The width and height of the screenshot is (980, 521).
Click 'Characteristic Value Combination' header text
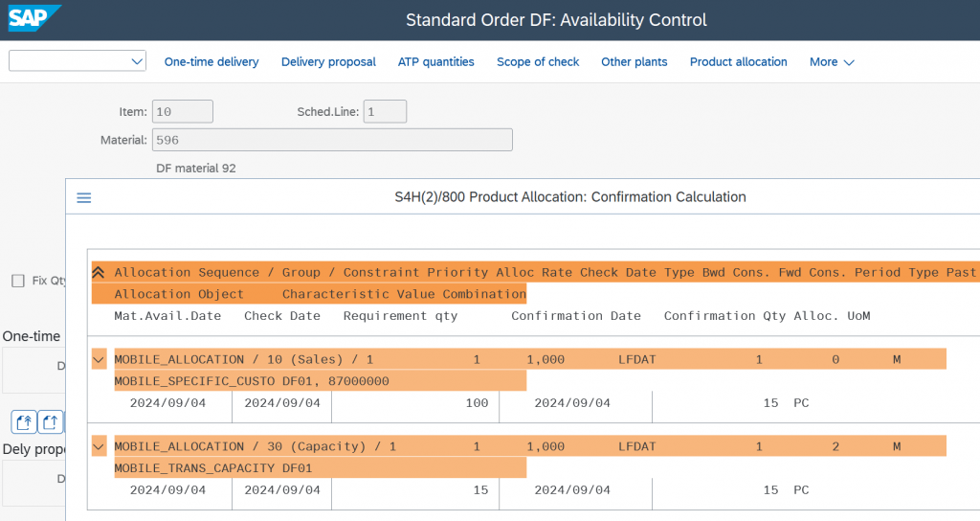point(404,294)
